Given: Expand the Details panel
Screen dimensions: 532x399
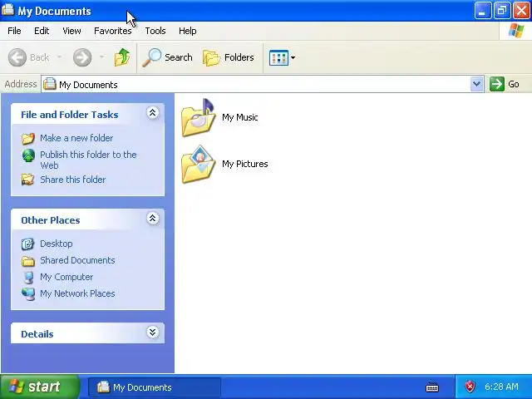Looking at the screenshot, I should (153, 332).
